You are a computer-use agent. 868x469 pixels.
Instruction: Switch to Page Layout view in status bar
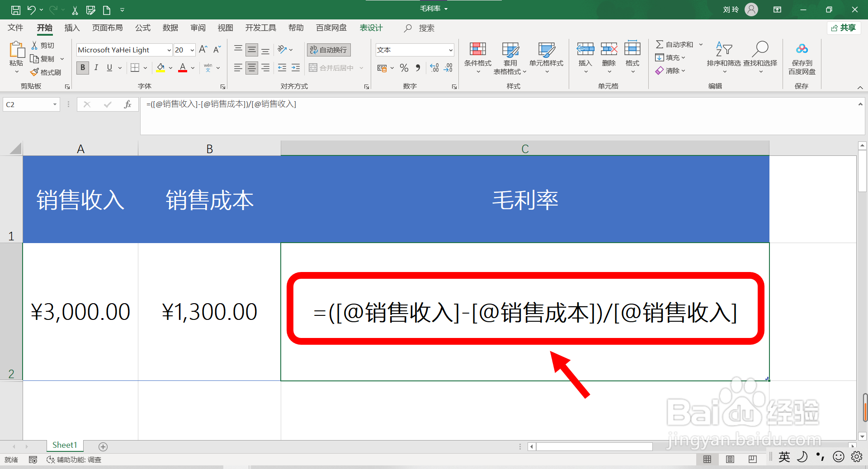tap(730, 459)
